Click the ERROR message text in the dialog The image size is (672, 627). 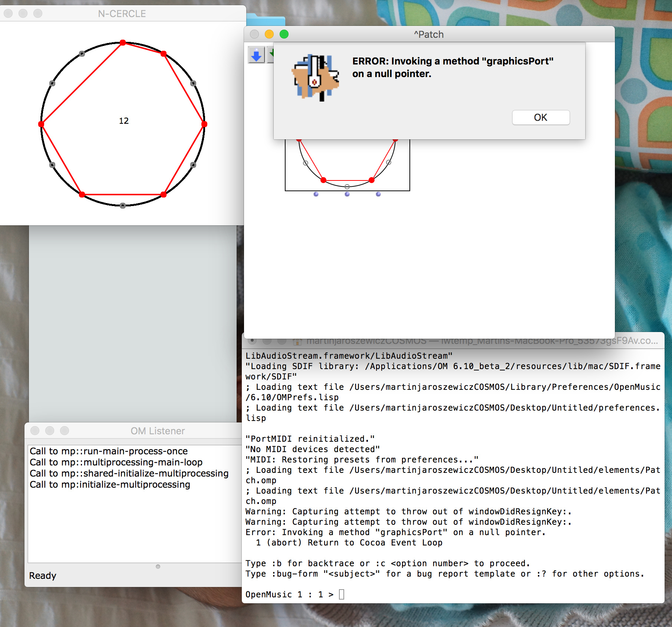(x=453, y=67)
